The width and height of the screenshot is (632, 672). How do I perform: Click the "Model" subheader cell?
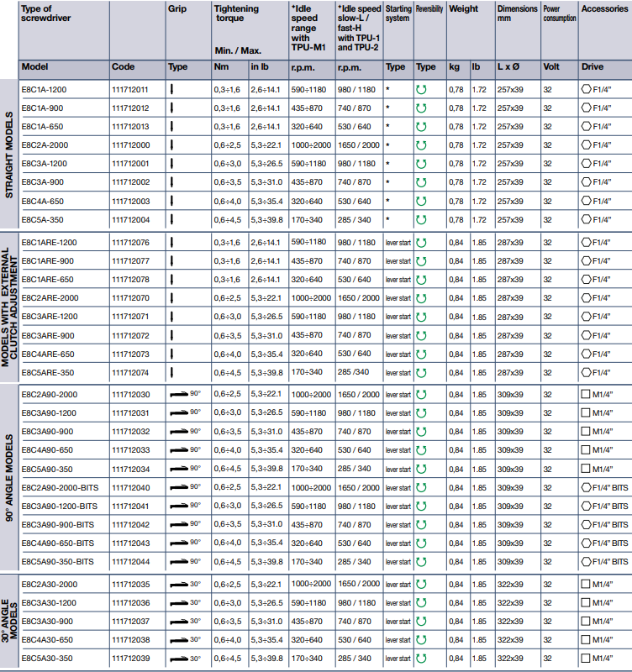(x=34, y=67)
